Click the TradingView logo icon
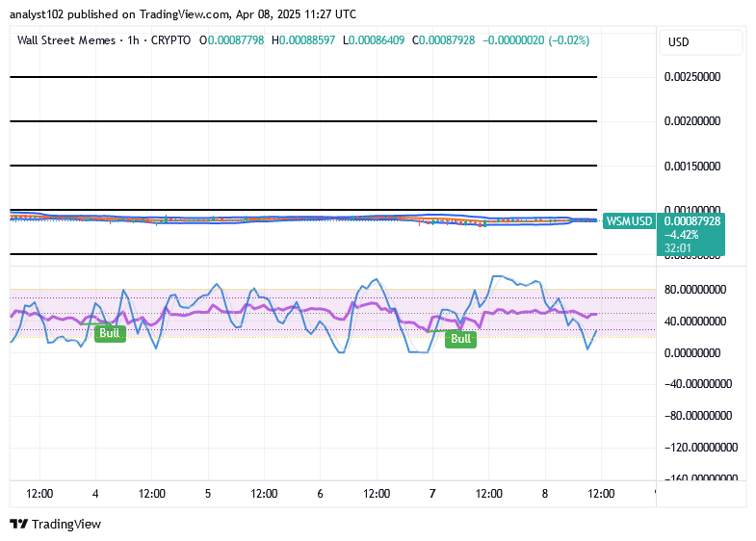The height and width of the screenshot is (541, 756). tap(19, 524)
